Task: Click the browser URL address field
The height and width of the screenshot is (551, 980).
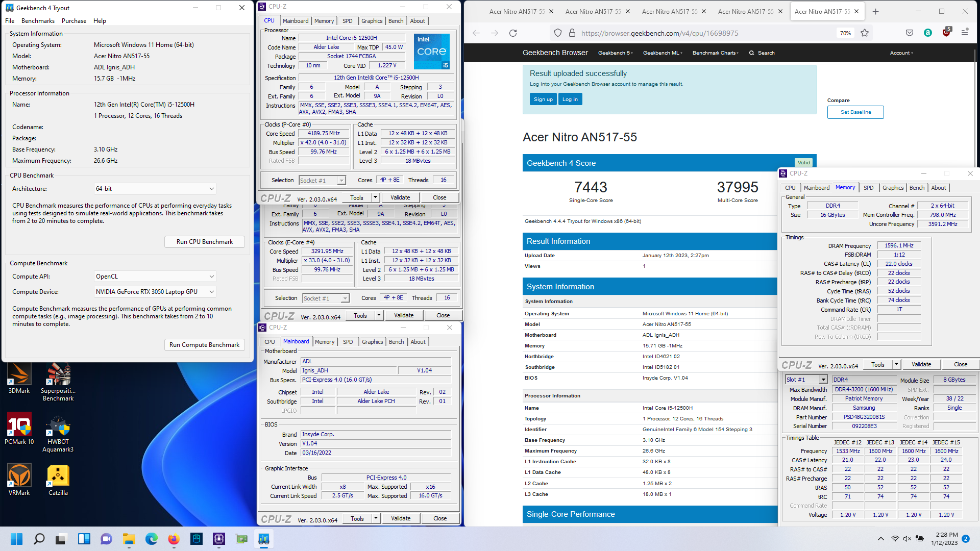Action: 704,33
